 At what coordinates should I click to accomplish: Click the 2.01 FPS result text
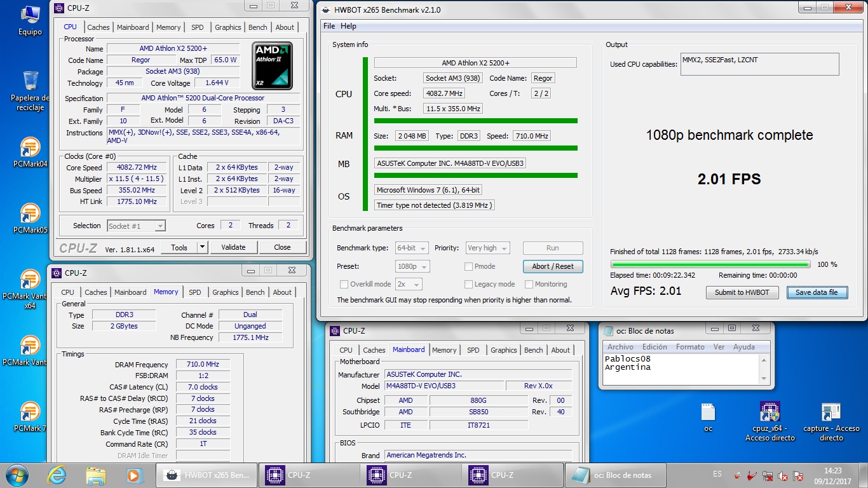(729, 179)
